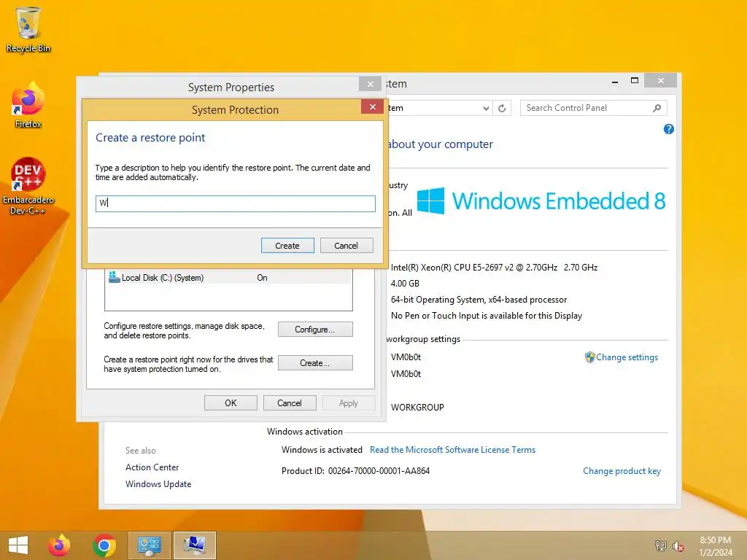This screenshot has width=747, height=560.
Task: Click the 64-bit Operating System text
Action: click(x=479, y=300)
